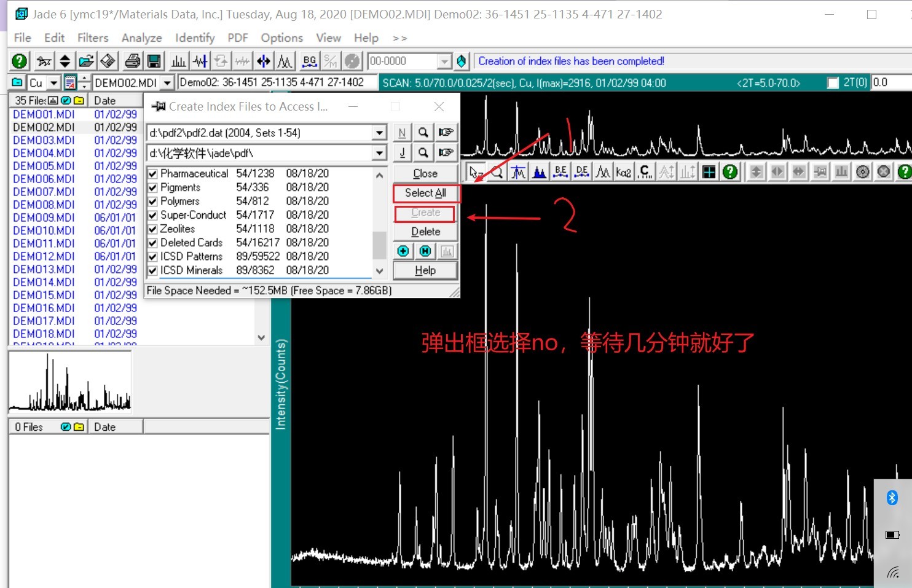The height and width of the screenshot is (588, 912).
Task: Open the Analyze menu
Action: [x=141, y=38]
